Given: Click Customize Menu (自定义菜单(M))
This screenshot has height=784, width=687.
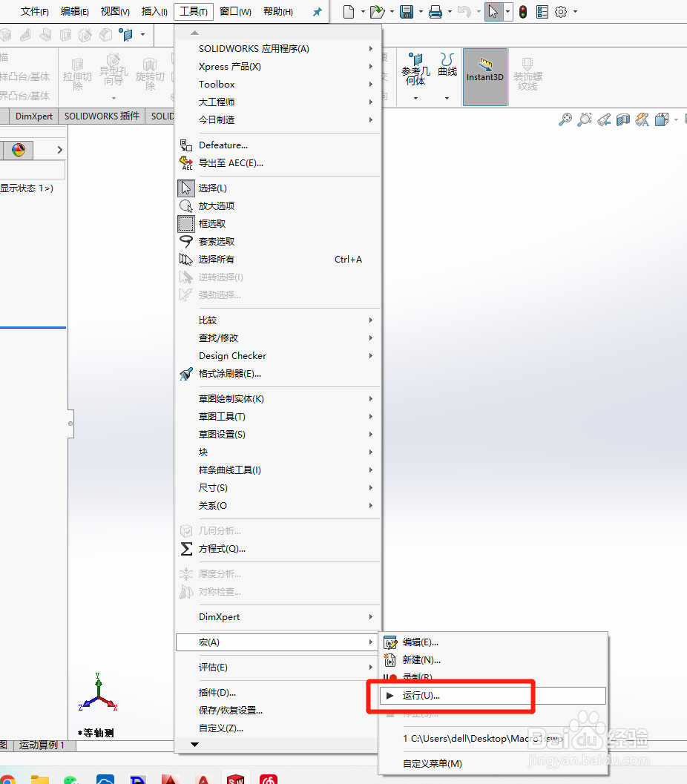Looking at the screenshot, I should 493,763.
